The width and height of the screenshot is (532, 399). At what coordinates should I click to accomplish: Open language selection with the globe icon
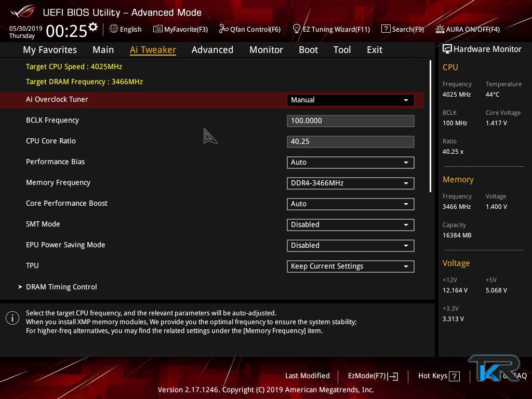[114, 29]
